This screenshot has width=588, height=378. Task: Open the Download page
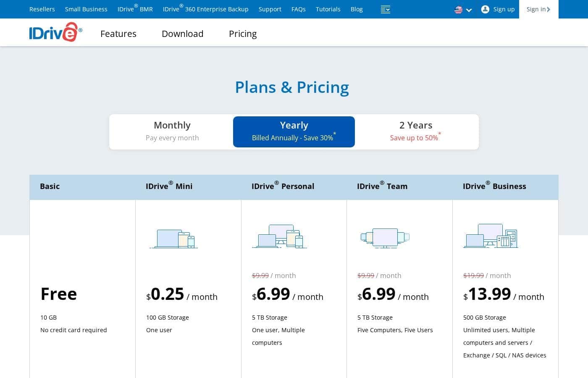(183, 34)
